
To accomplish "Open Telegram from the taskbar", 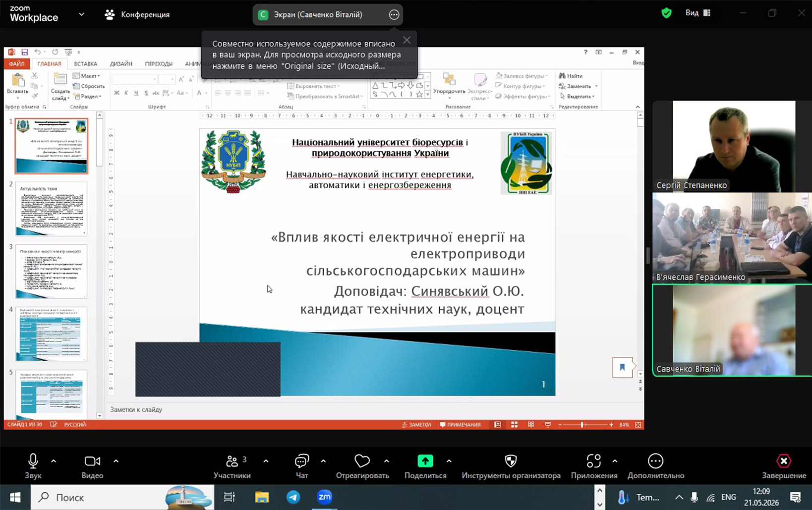I will coord(293,497).
